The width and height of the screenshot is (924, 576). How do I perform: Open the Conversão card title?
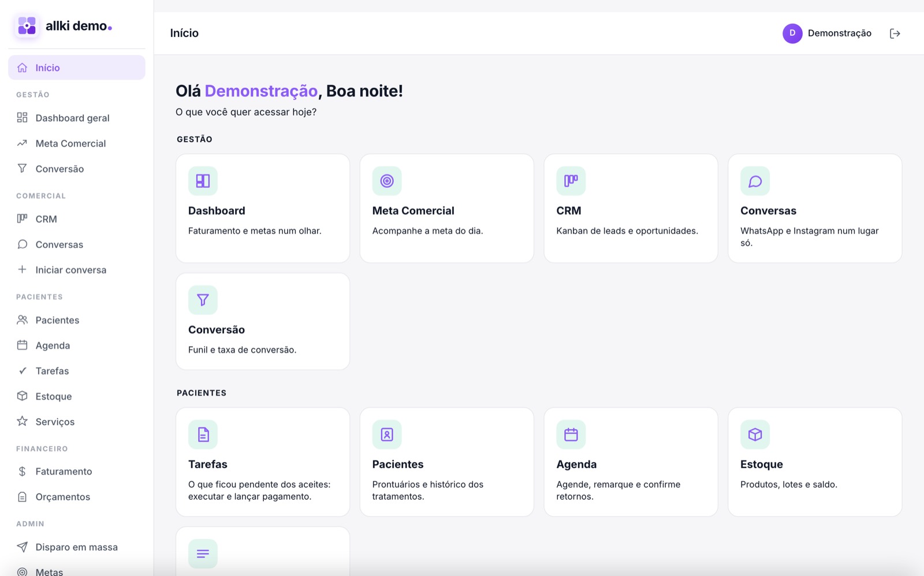(x=217, y=330)
